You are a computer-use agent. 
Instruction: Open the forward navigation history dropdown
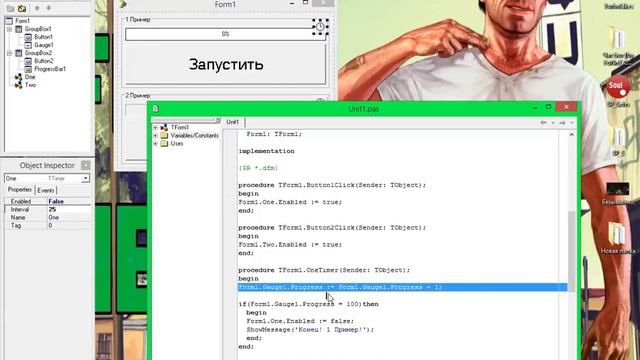pos(572,122)
